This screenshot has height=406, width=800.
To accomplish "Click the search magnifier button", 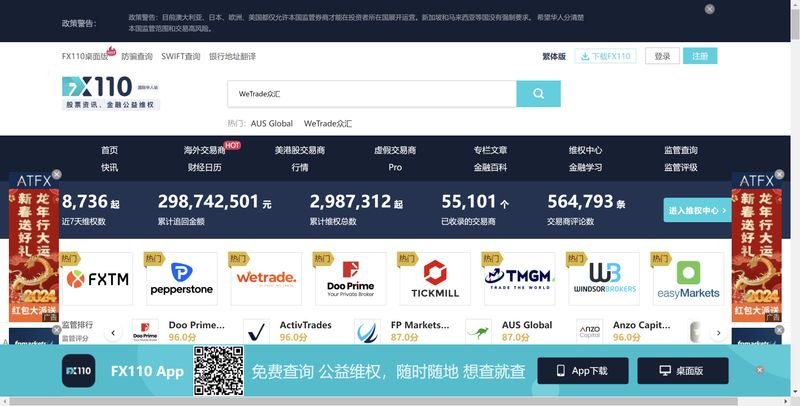I will click(x=538, y=94).
